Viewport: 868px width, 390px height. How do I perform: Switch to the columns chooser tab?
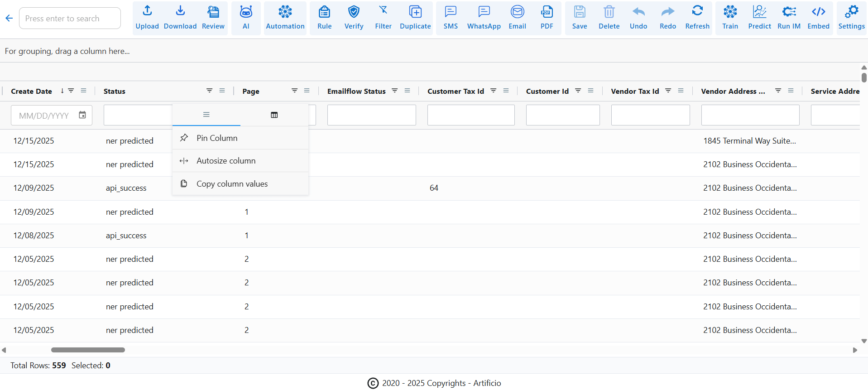click(274, 115)
